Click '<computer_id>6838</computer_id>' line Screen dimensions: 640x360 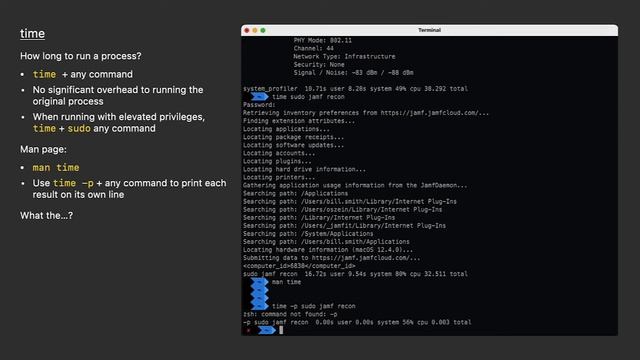(299, 266)
